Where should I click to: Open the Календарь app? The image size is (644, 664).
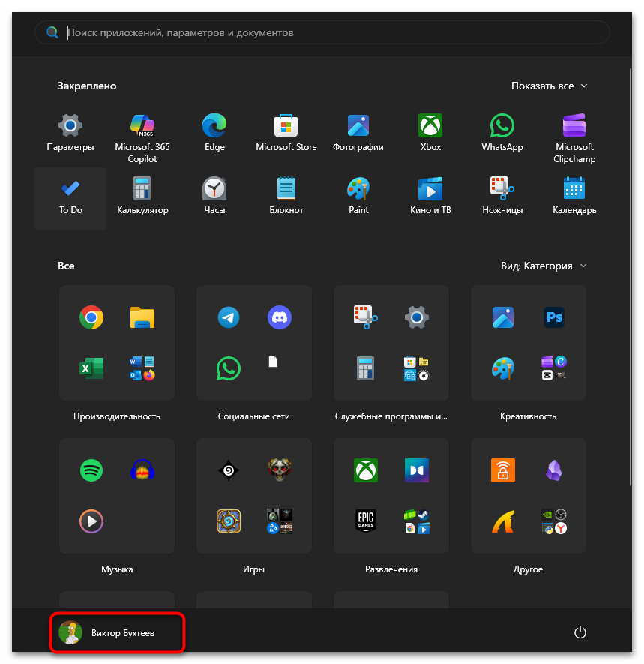(574, 196)
